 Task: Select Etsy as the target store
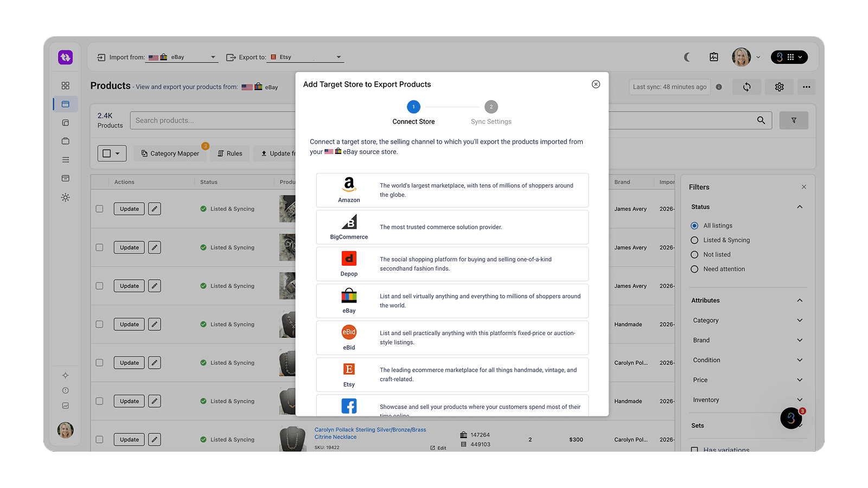click(452, 375)
